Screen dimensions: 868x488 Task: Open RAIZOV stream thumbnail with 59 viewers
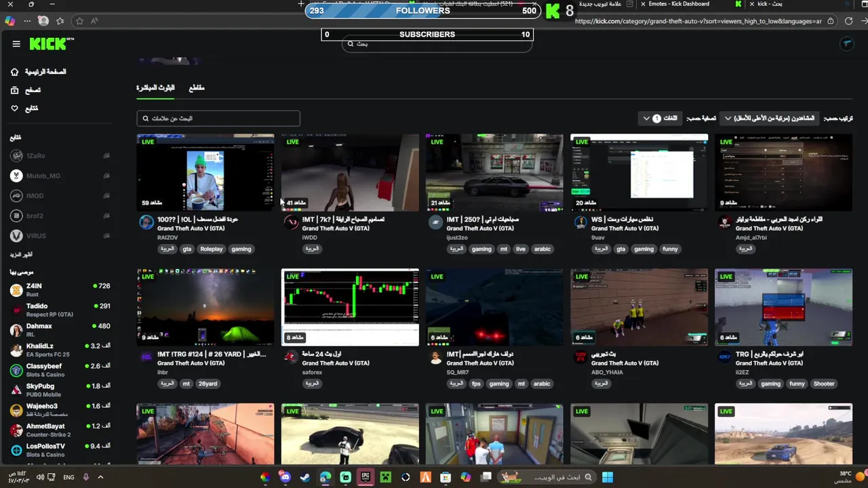(205, 172)
